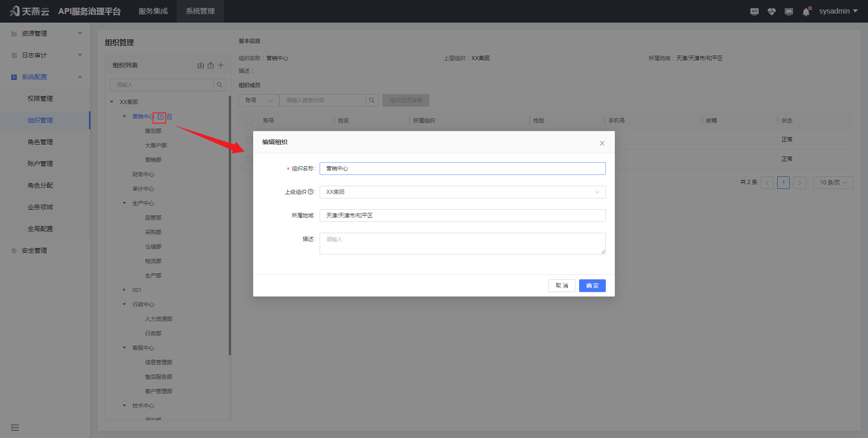The height and width of the screenshot is (438, 868).
Task: Click the notification bell icon
Action: [806, 12]
